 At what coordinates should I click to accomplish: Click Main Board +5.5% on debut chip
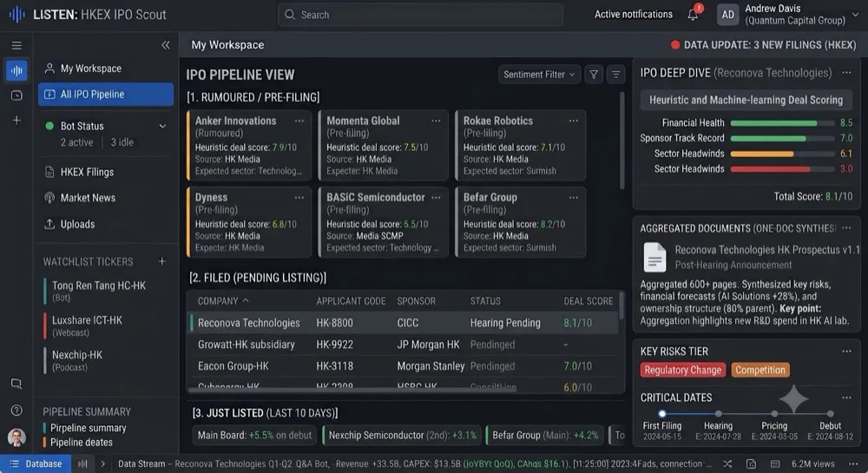(x=254, y=436)
